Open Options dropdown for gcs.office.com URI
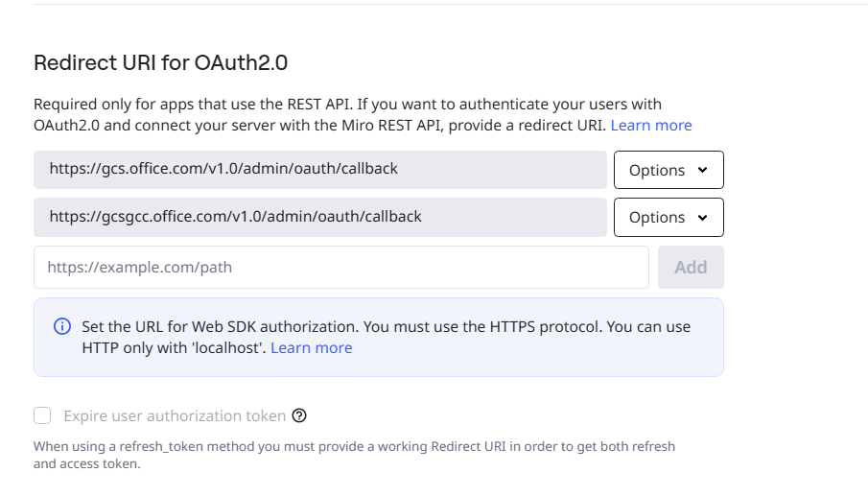 (x=669, y=170)
